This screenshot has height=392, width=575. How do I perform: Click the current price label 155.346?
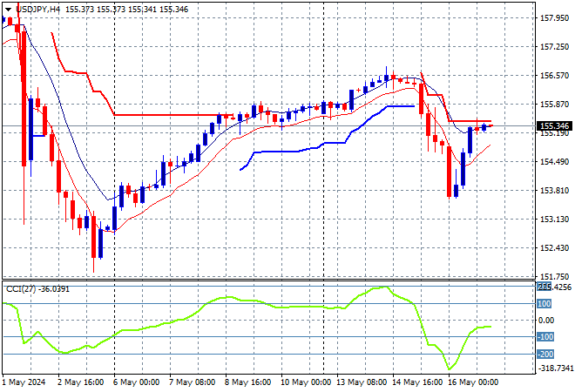tap(554, 126)
